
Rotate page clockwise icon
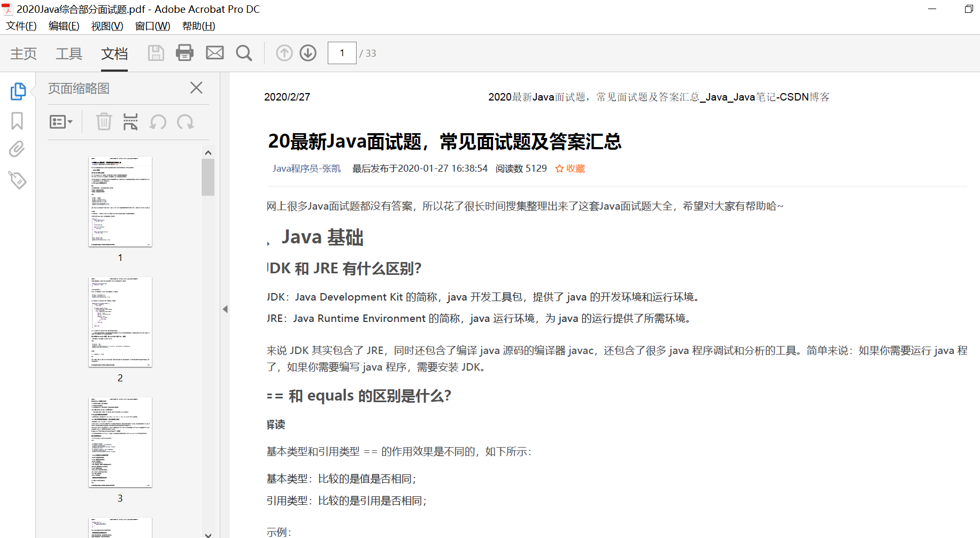click(x=186, y=122)
